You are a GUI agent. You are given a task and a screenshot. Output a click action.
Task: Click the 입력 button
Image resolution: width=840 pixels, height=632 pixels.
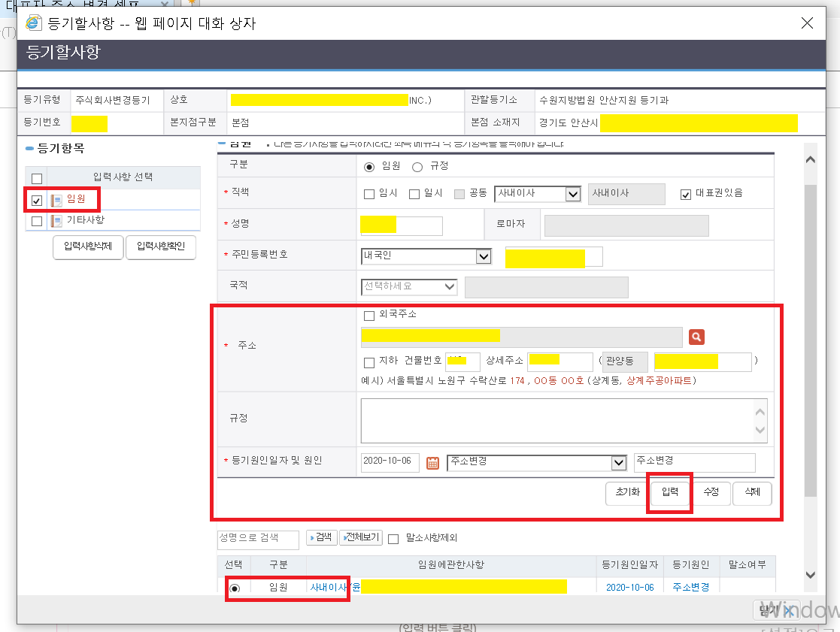669,494
